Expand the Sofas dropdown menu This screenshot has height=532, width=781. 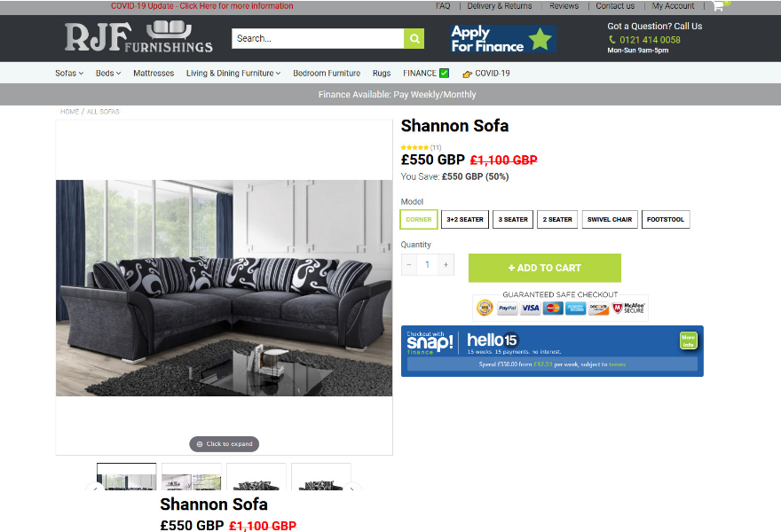click(x=69, y=74)
